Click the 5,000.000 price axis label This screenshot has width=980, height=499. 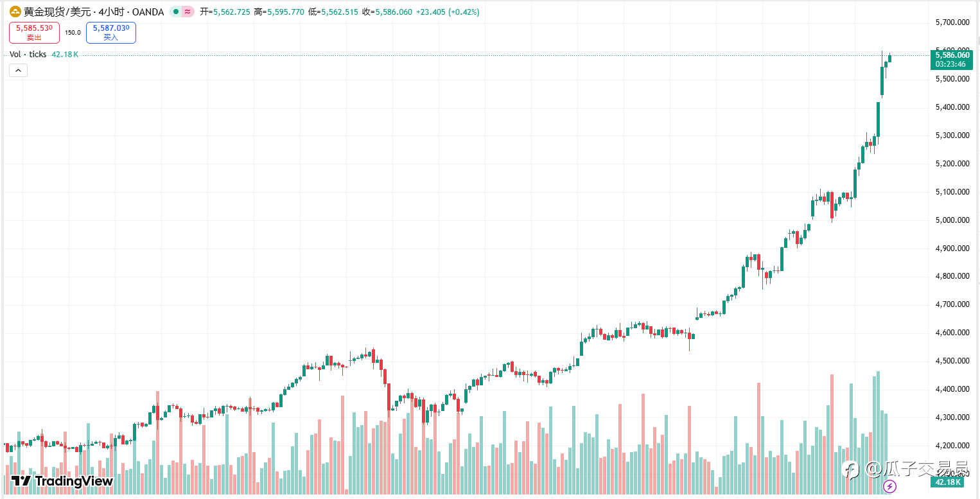coord(952,220)
